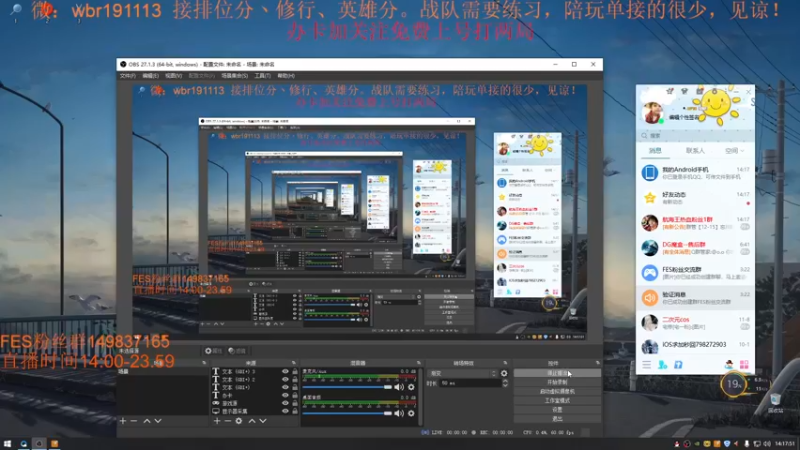Toggle visibility of the 显示器采集 source
Viewport: 800px width, 450px height.
[285, 411]
